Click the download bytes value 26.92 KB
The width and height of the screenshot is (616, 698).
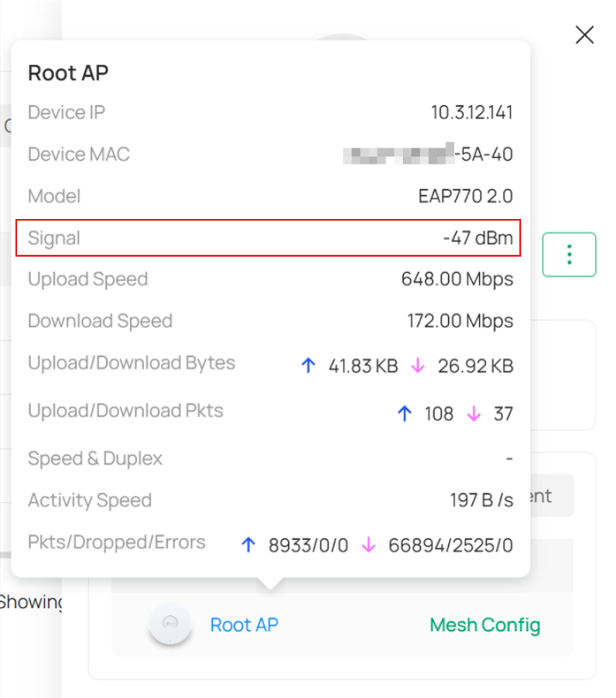[476, 366]
